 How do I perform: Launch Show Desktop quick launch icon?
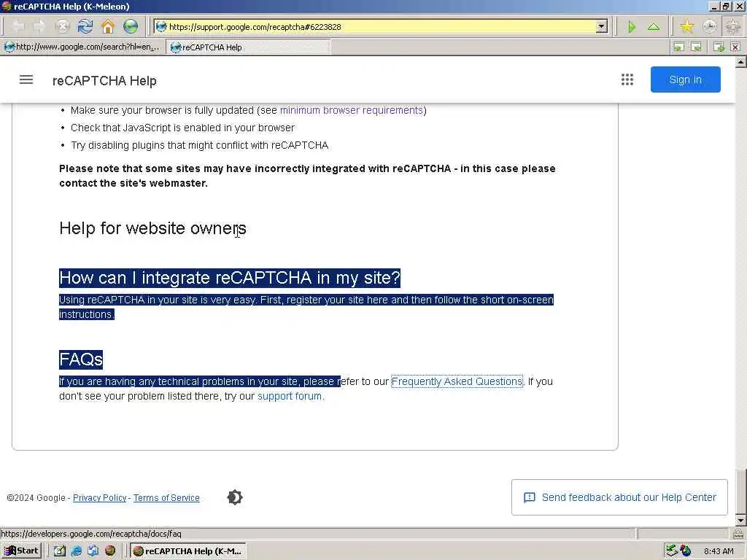point(59,551)
